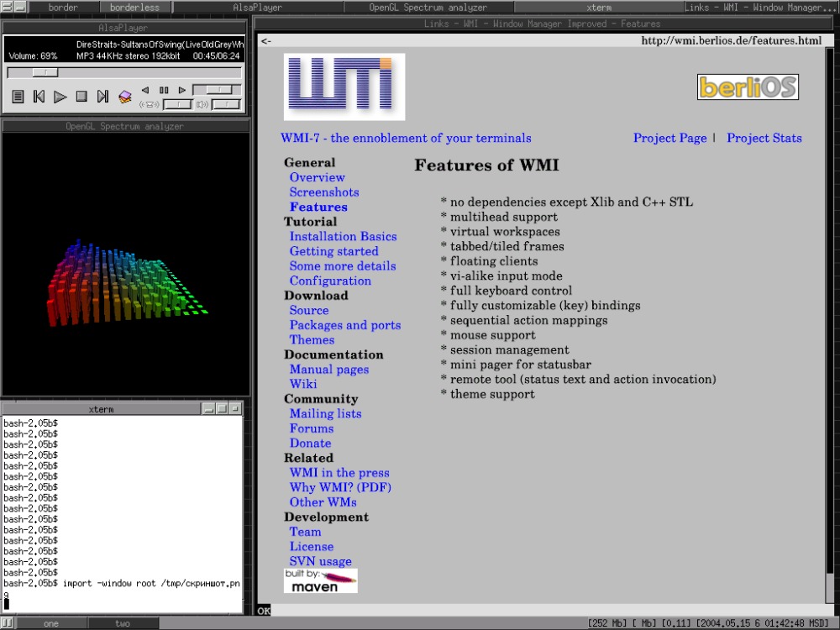The image size is (840, 630).
Task: Select the Links - WMI entry in top bar
Action: [762, 7]
